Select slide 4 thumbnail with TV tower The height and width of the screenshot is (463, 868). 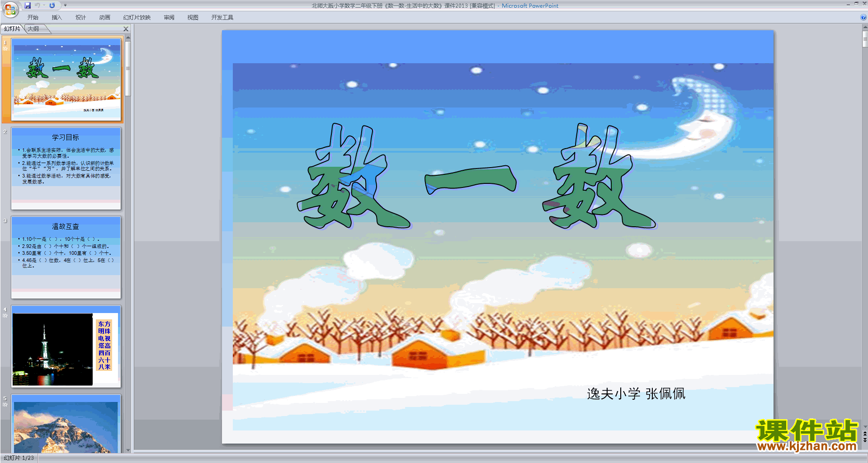point(66,346)
